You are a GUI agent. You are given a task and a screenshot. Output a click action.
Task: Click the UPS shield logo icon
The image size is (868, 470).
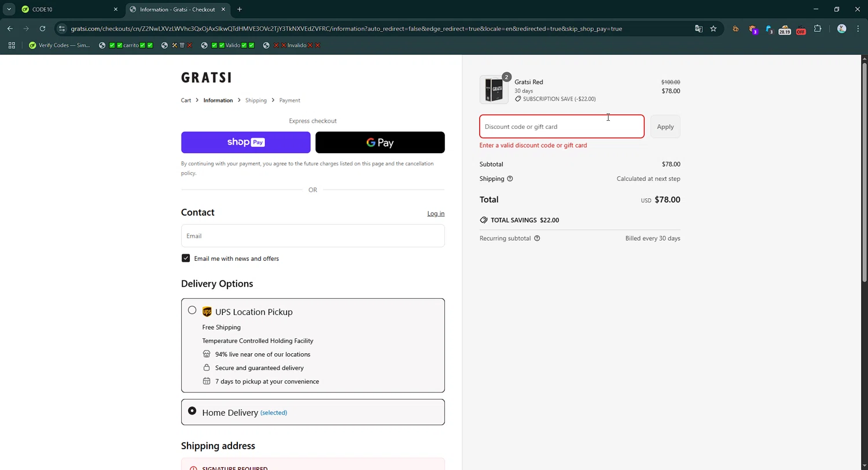click(207, 312)
